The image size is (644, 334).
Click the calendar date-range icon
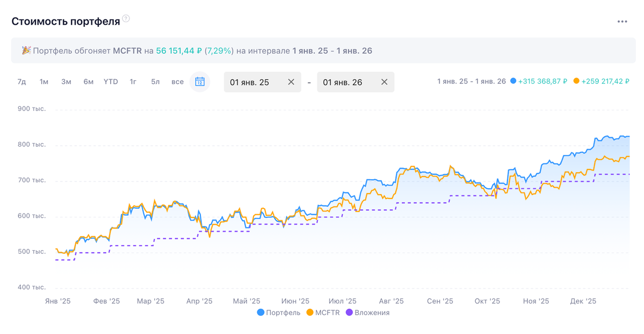click(200, 82)
